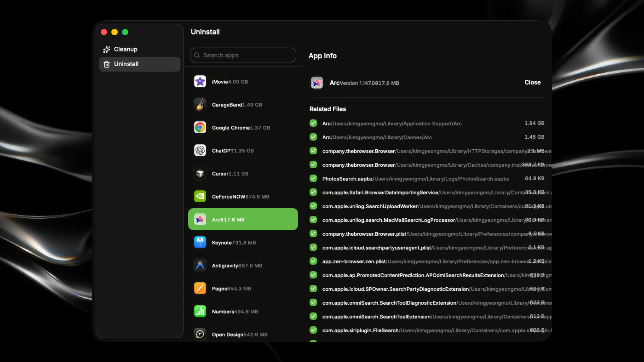Click the Related Files heading

pyautogui.click(x=327, y=109)
